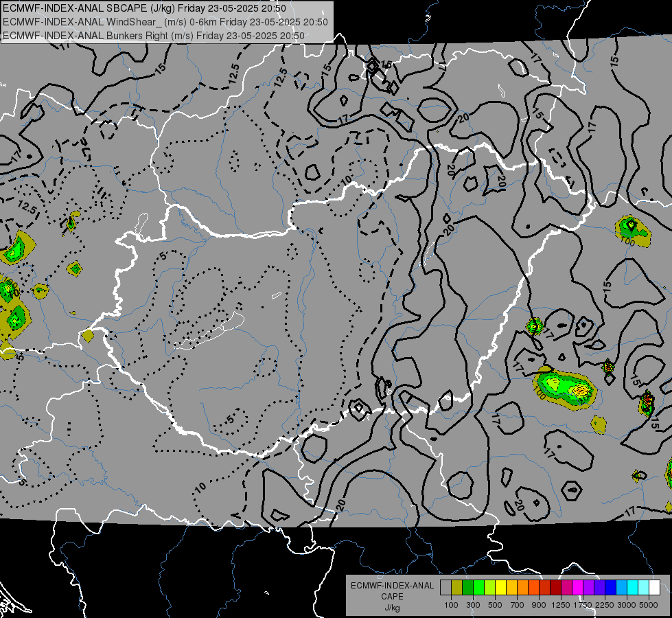Click the 5000 value on the legend scale
The width and height of the screenshot is (672, 618).
(x=649, y=605)
